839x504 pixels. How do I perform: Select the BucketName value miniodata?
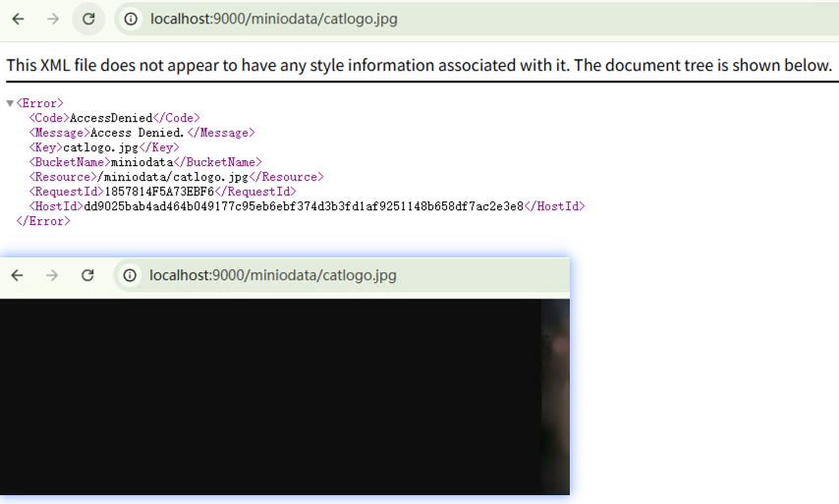(x=141, y=162)
